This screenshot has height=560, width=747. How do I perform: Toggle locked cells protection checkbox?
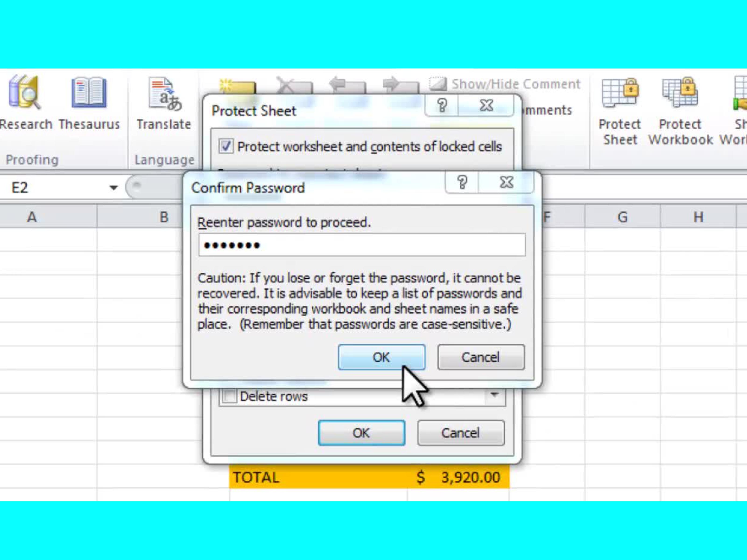225,146
